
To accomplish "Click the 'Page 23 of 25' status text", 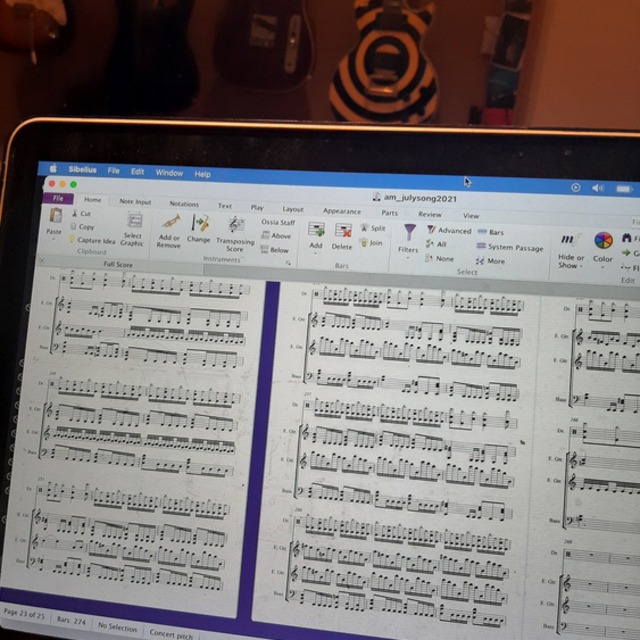I will click(24, 614).
